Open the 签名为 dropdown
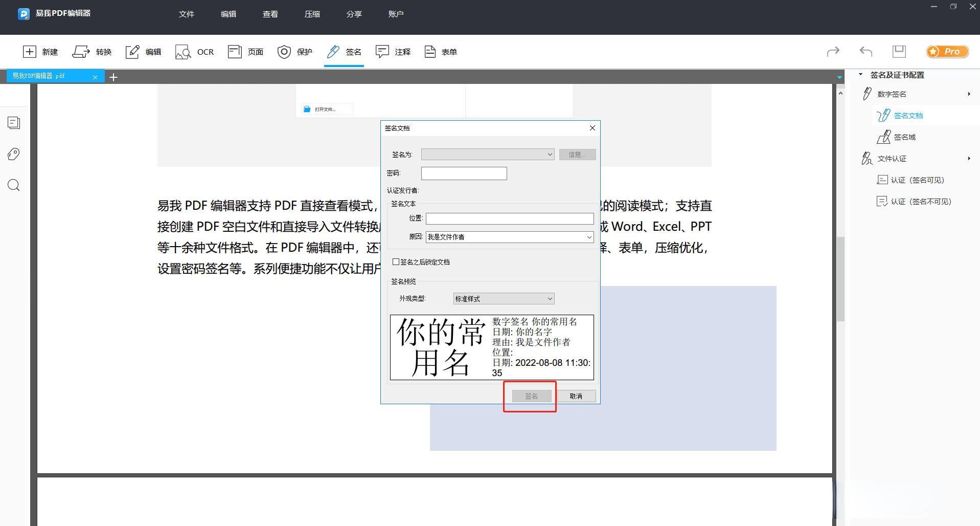The height and width of the screenshot is (526, 980). pos(488,155)
